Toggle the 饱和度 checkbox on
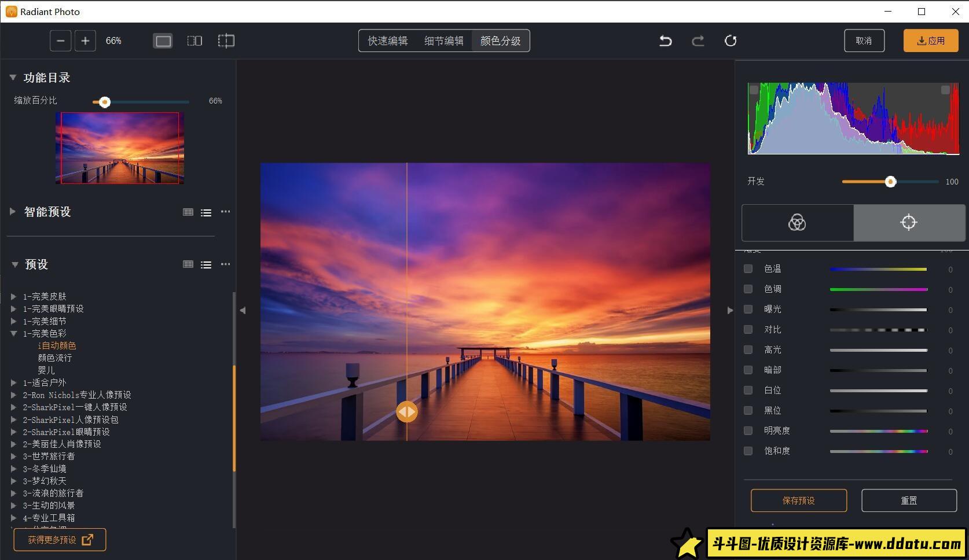Image resolution: width=969 pixels, height=560 pixels. 748,451
